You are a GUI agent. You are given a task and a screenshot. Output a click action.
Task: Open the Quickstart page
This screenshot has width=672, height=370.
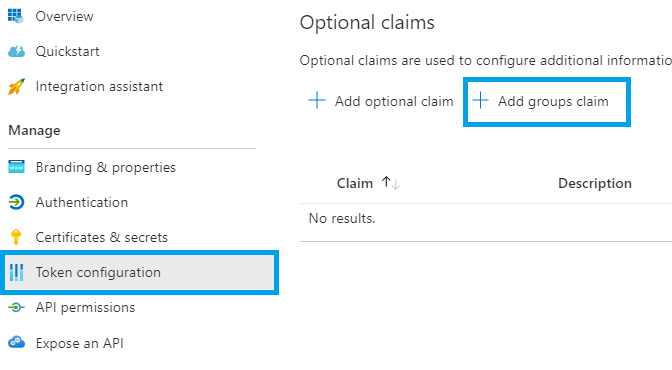pos(67,51)
